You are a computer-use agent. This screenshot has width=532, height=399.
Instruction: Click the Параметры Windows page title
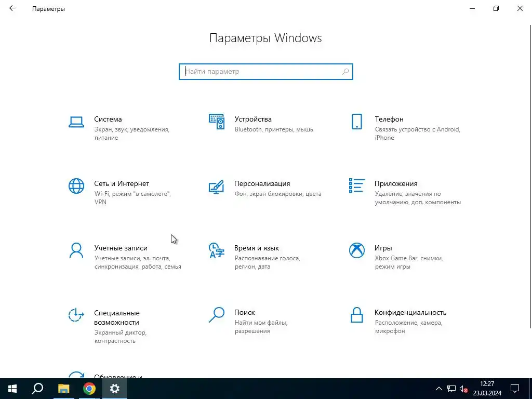[265, 38]
